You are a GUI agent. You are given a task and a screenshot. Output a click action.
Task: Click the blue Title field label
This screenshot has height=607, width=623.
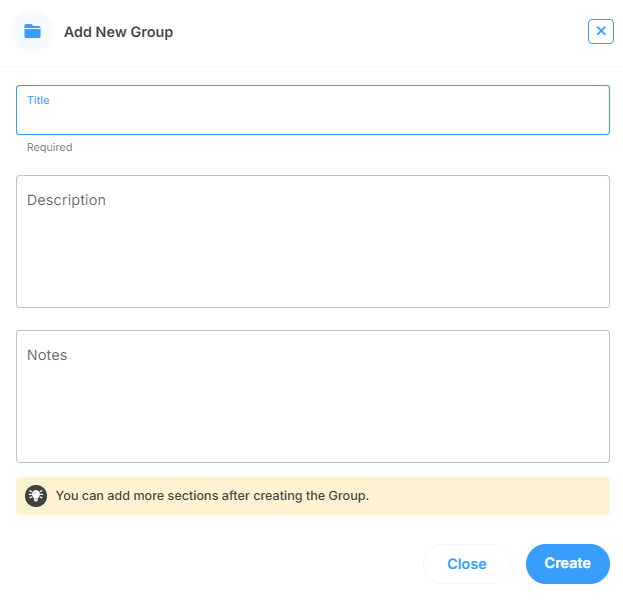[x=38, y=100]
